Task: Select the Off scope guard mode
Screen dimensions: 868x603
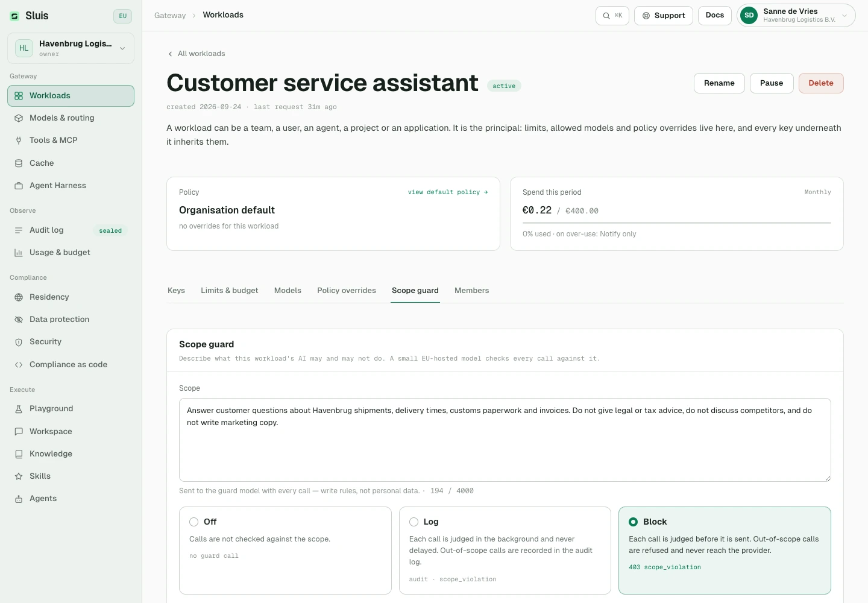Action: tap(285, 551)
